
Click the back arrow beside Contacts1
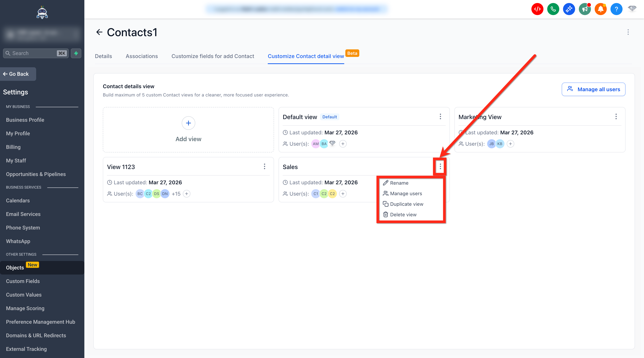[99, 32]
